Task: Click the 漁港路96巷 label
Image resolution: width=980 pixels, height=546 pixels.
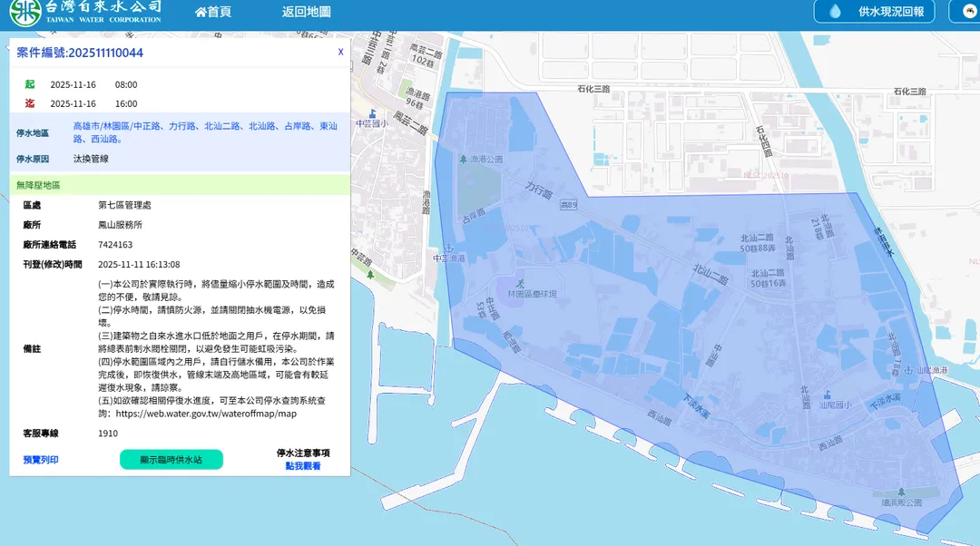Action: [x=417, y=100]
